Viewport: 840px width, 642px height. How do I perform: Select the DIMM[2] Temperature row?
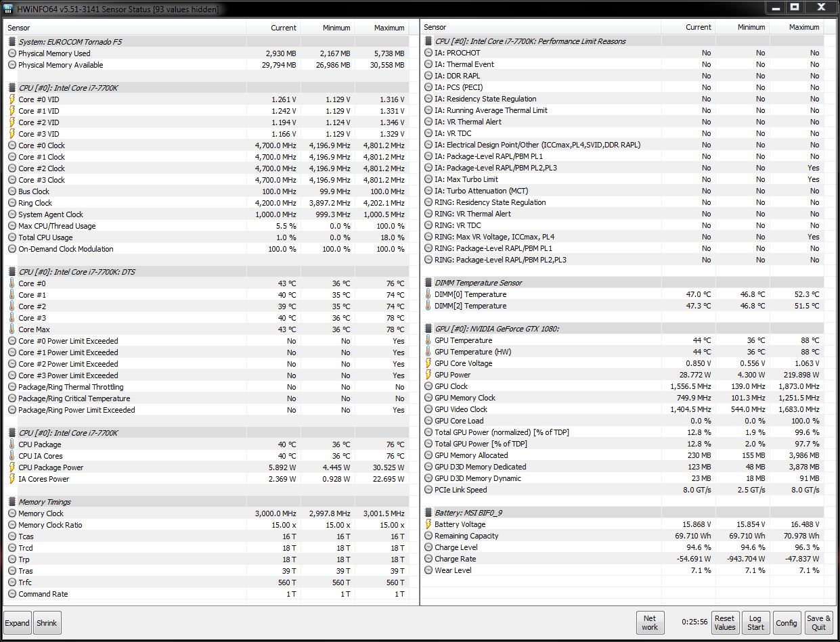(622, 306)
